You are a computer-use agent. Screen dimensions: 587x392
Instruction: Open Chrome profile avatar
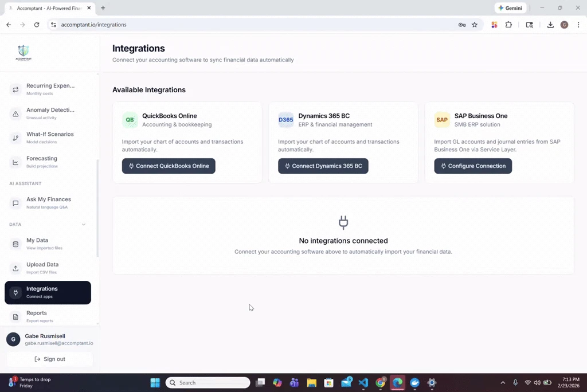(x=565, y=25)
